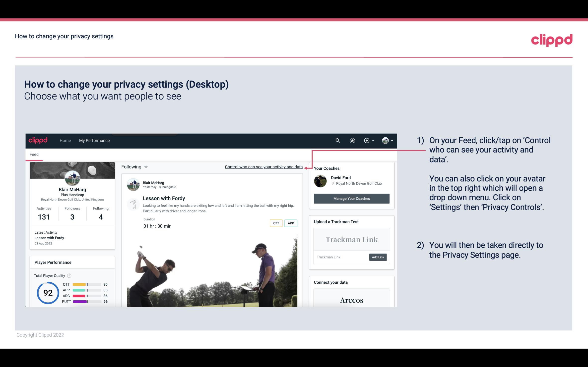This screenshot has width=588, height=367.
Task: Toggle the Feed view panel
Action: (34, 154)
